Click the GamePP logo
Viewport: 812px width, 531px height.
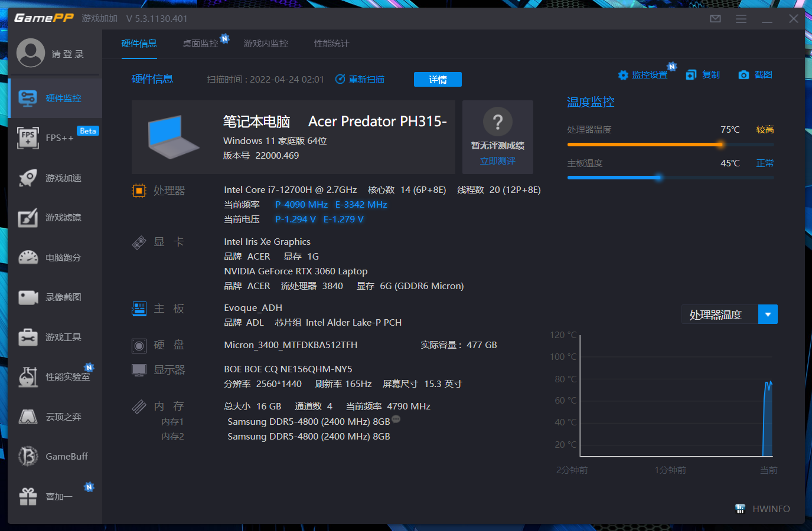[44, 18]
